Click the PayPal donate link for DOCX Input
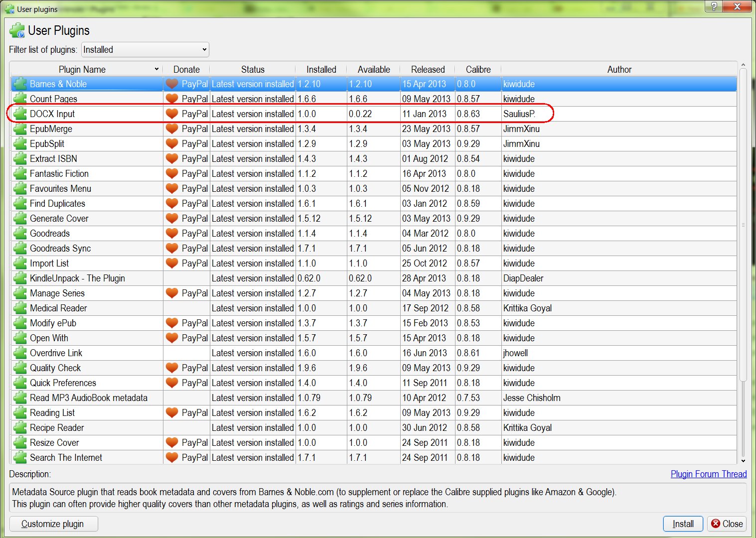Screen dimensions: 756x538 194,114
